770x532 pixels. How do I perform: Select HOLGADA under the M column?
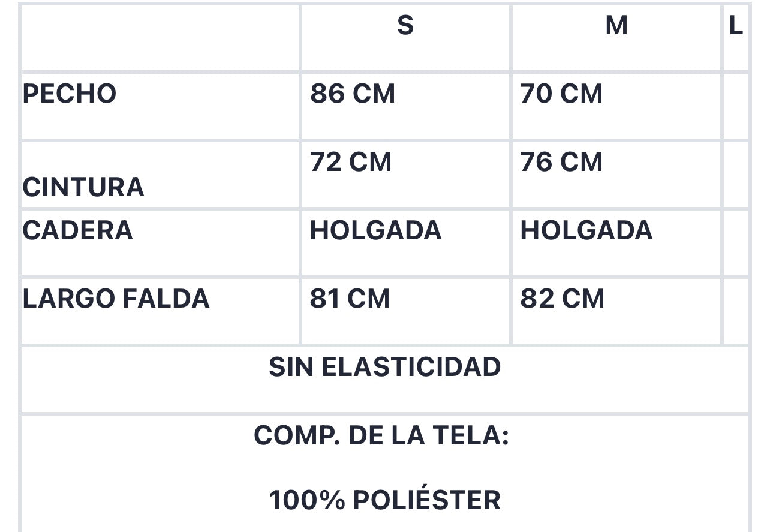[586, 231]
